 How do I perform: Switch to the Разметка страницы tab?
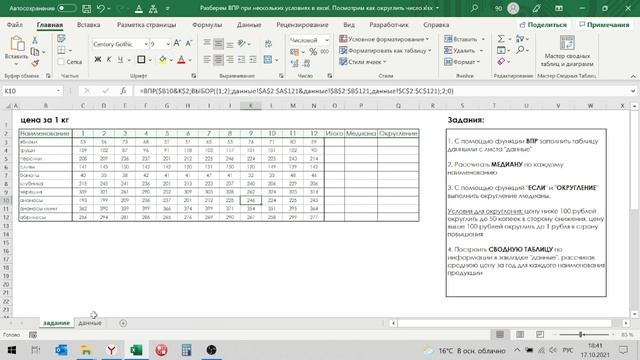point(147,25)
